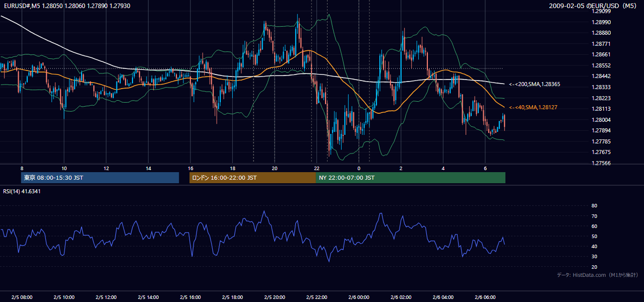644x302 pixels.
Task: Click the RSI scale value 80
Action: (x=594, y=206)
